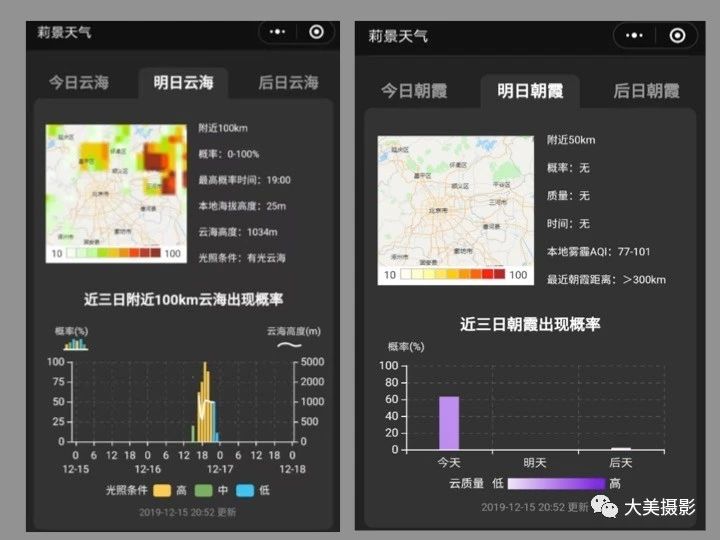720x540 pixels.
Task: Click the 概率(%) bar series icon above the 云海 chart
Action: [76, 343]
